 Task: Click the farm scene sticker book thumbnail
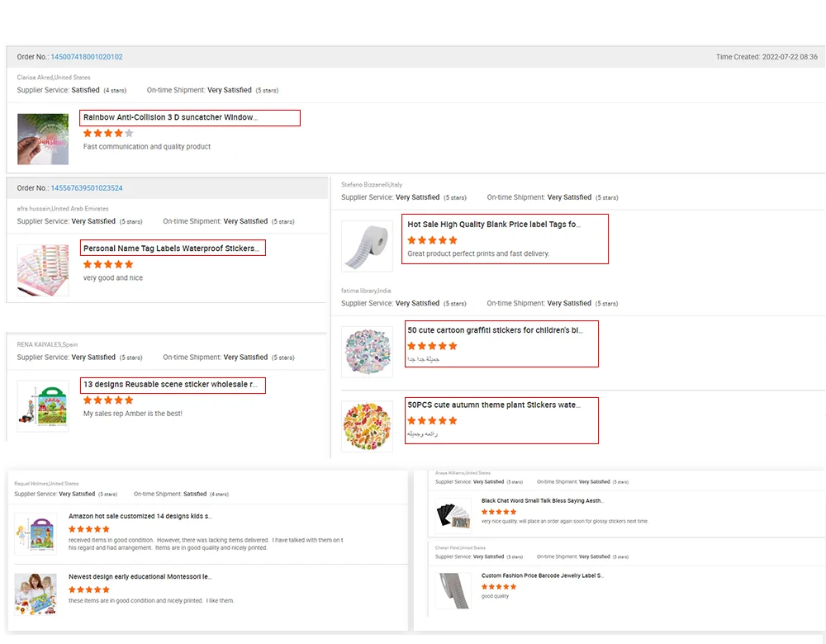pos(43,405)
